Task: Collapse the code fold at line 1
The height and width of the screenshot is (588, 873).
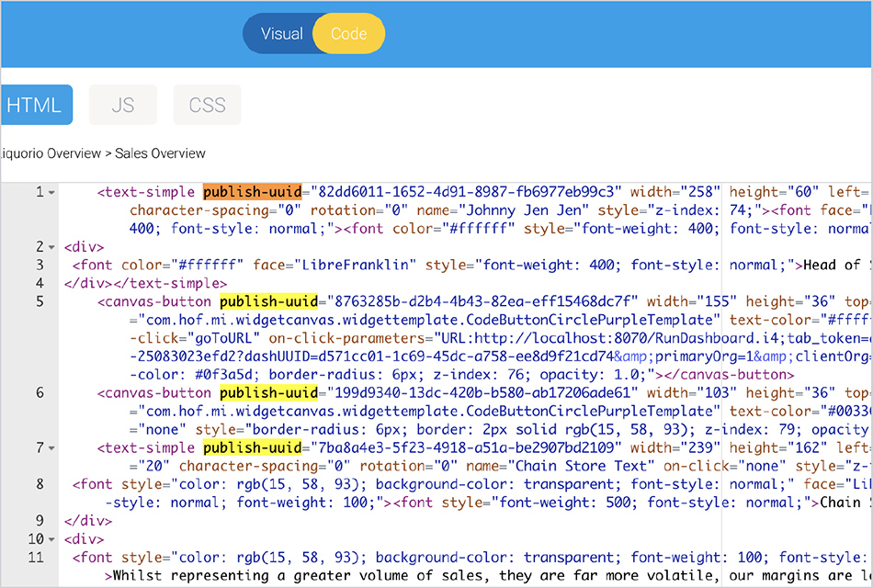Action: pos(51,192)
